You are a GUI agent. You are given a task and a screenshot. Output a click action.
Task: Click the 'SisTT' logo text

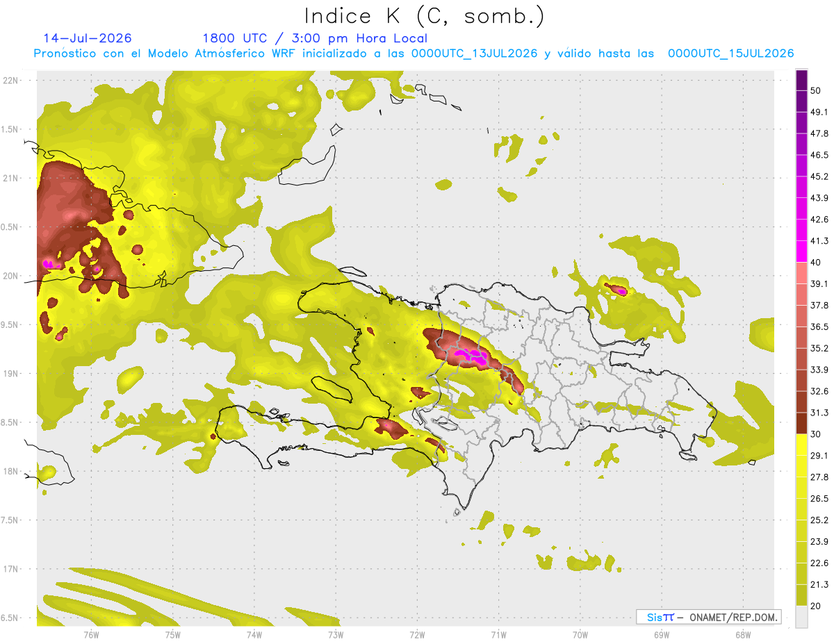click(x=660, y=617)
